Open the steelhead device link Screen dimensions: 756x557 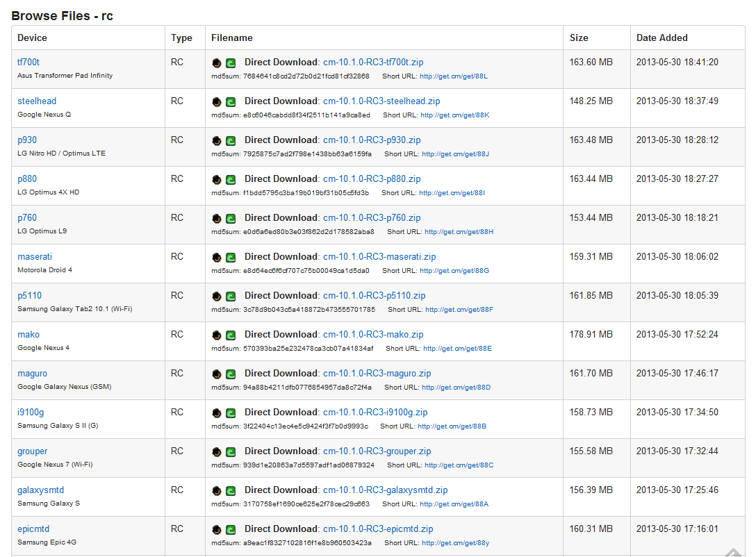click(x=37, y=101)
